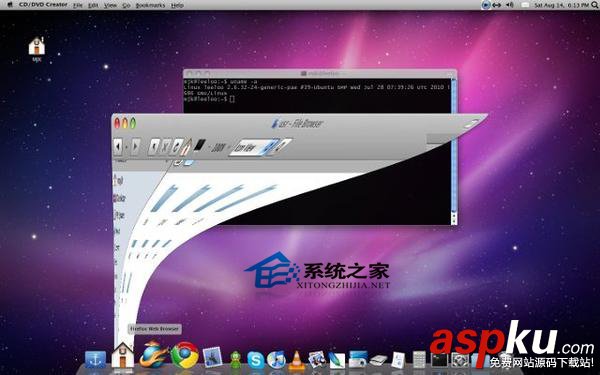
Task: Launch the Terminal from the dock
Action: (x=439, y=360)
